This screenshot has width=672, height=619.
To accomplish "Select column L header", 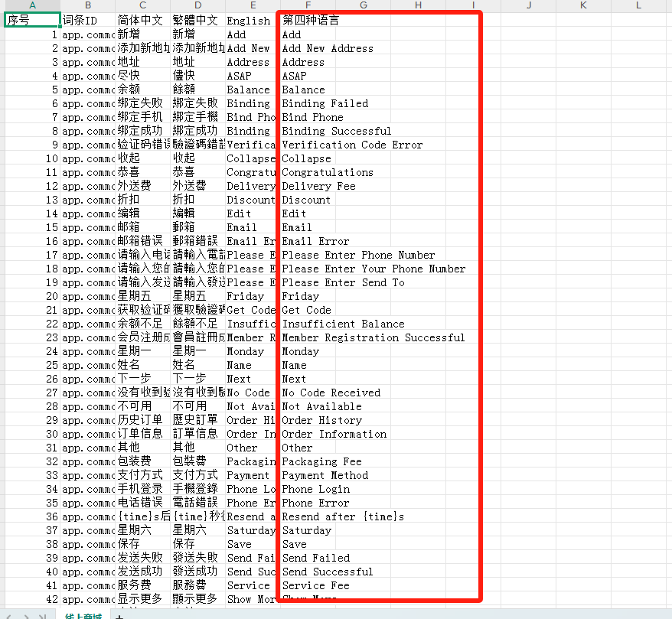I will [638, 5].
